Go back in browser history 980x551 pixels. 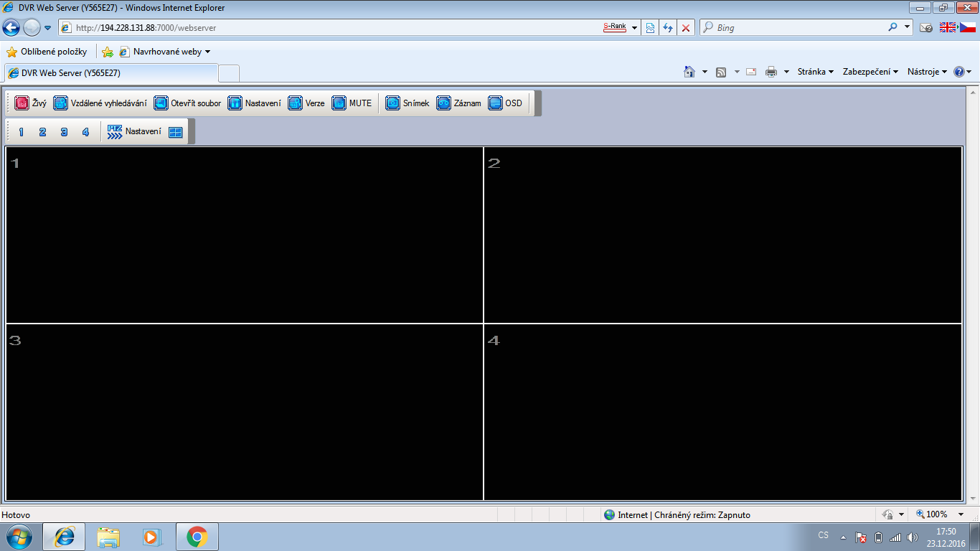(11, 28)
